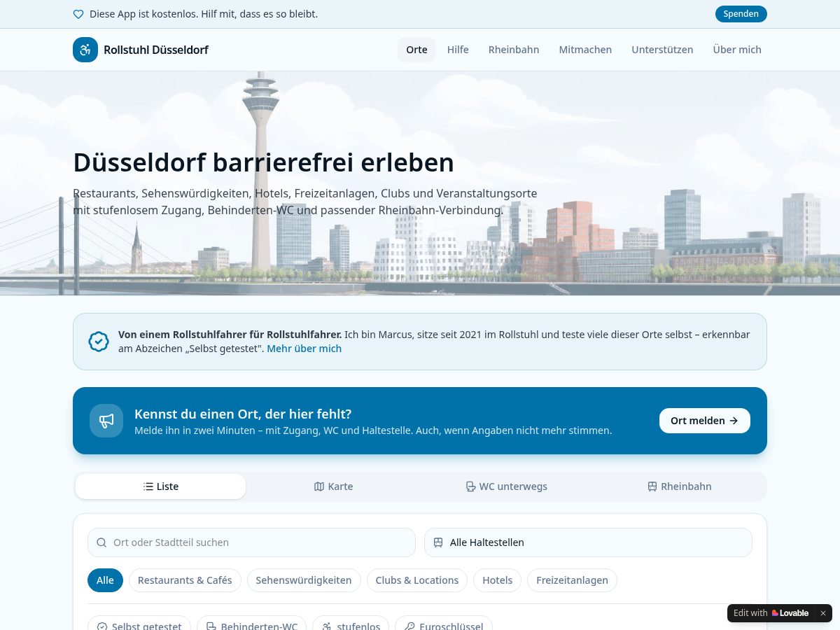Click the Edit with Lovable badge
Image resolution: width=840 pixels, height=630 pixels.
pos(771,613)
